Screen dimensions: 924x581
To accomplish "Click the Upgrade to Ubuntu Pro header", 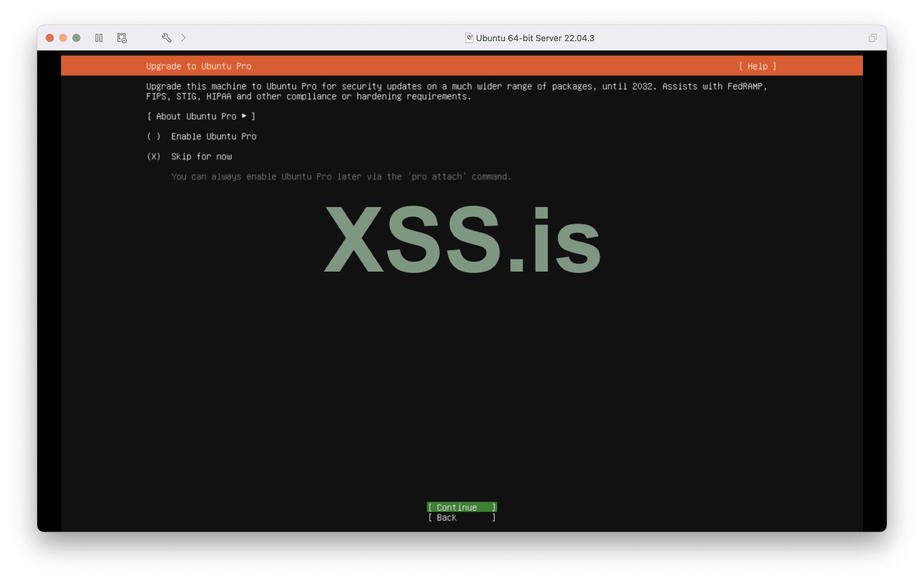I will pos(198,66).
